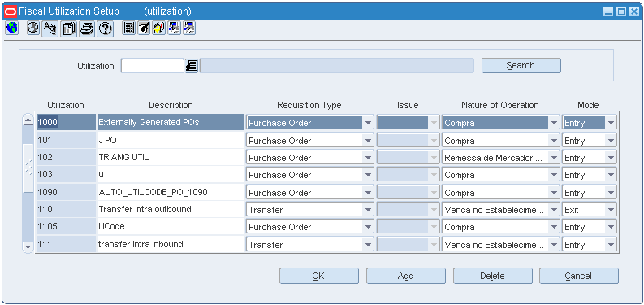644x305 pixels.
Task: Select utilization code 101 cell
Action: click(x=66, y=141)
